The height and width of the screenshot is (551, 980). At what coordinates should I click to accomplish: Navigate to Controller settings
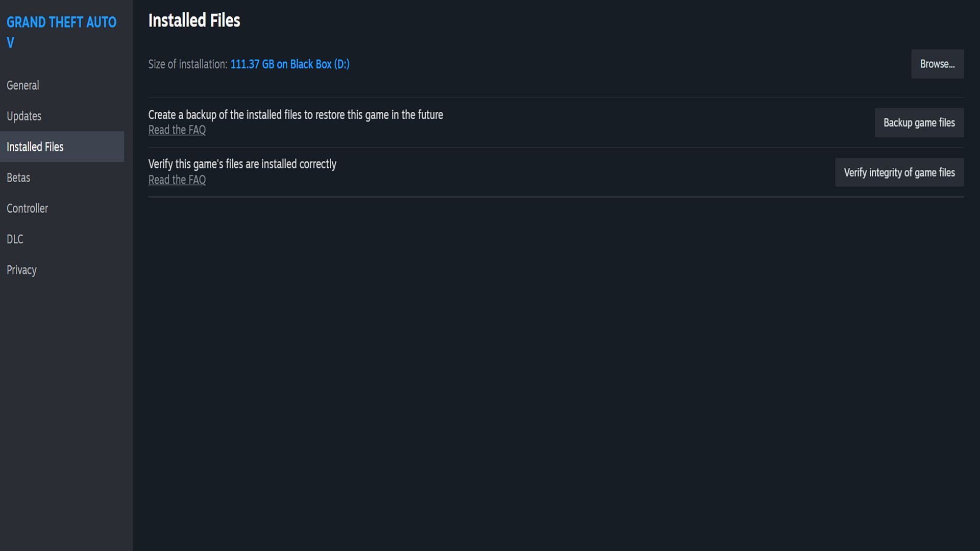tap(27, 209)
